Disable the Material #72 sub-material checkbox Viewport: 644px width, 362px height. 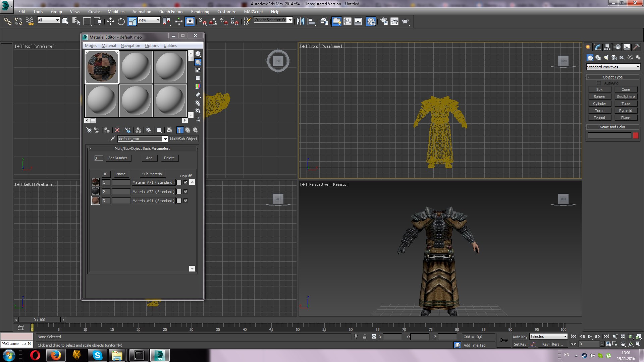[185, 192]
